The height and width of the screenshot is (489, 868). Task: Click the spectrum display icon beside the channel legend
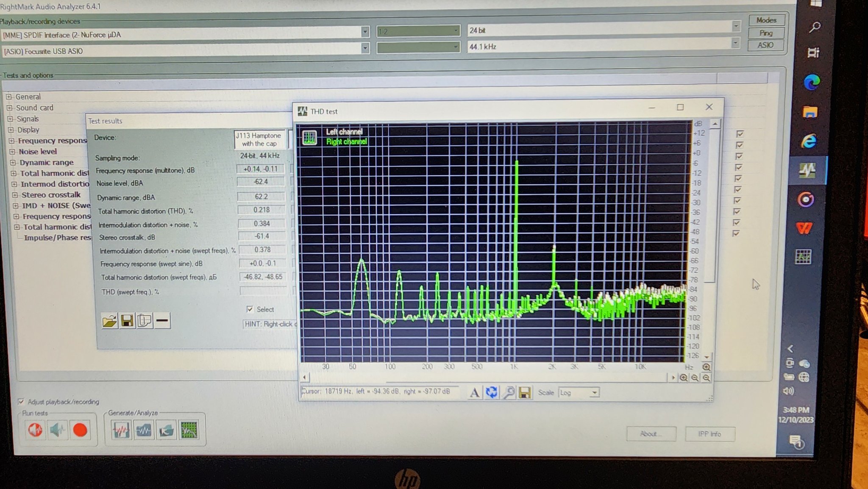pyautogui.click(x=309, y=137)
